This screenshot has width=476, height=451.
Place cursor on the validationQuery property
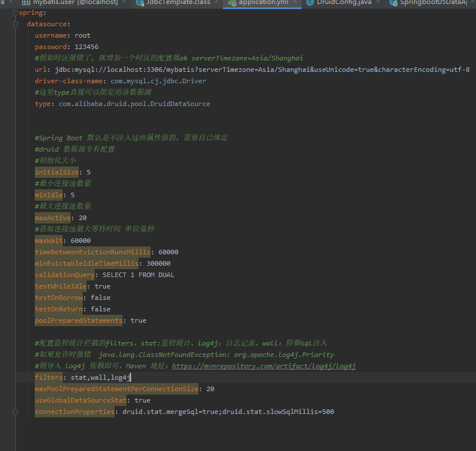[x=64, y=275]
